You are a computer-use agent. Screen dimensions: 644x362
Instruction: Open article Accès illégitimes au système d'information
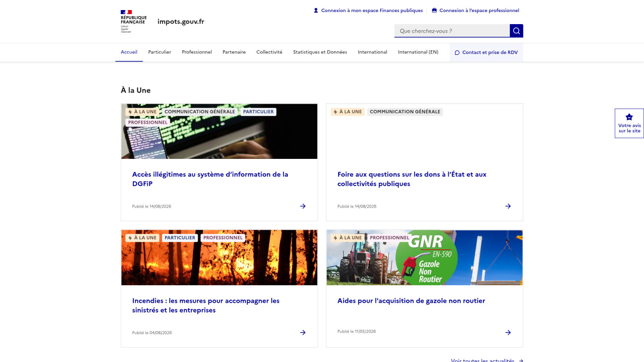pos(210,179)
